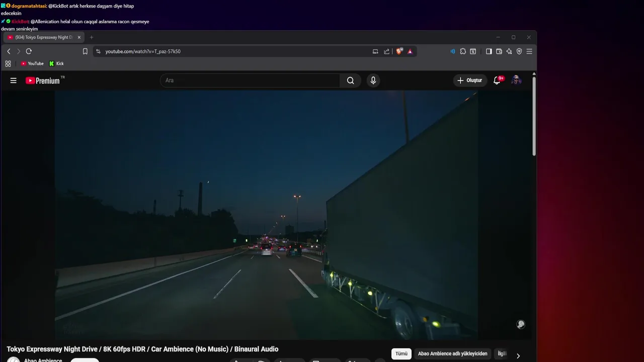Click the YouTube search magnifier button

351,80
